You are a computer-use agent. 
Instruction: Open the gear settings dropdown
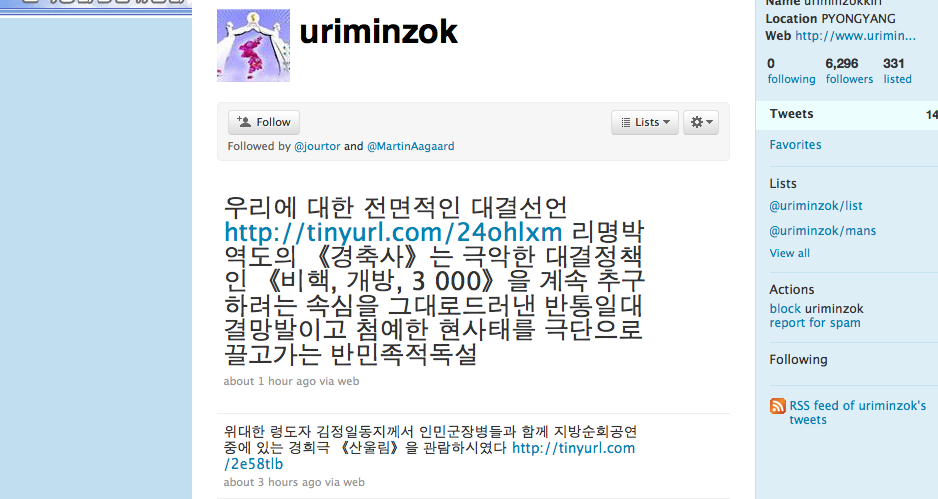tap(701, 122)
